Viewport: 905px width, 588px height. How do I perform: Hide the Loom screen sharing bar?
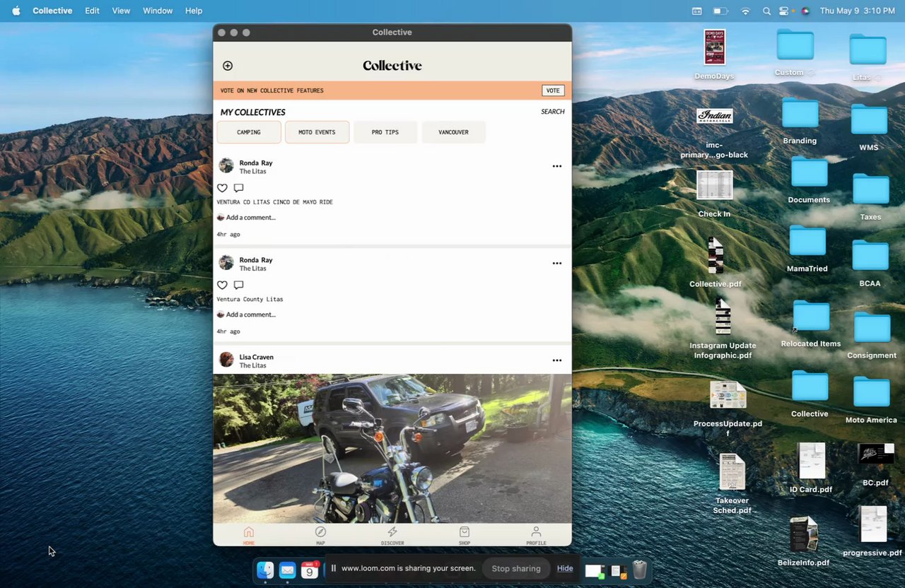(x=565, y=568)
